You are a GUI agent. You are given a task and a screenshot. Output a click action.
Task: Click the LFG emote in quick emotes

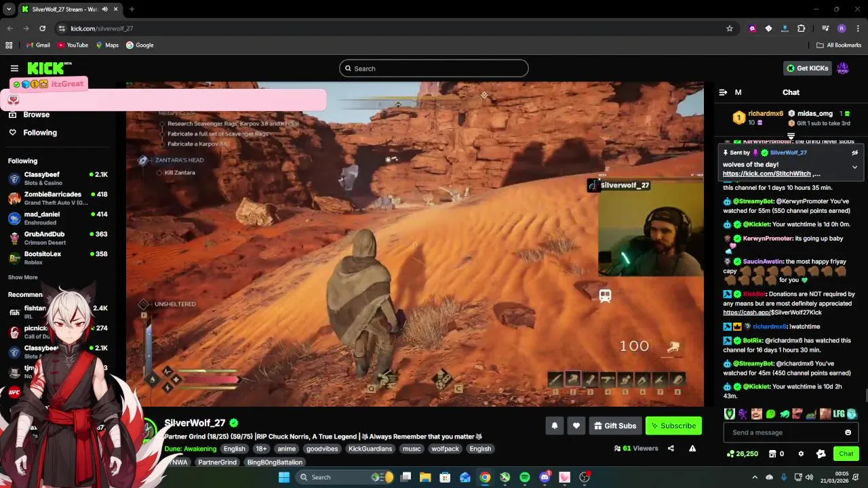839,413
